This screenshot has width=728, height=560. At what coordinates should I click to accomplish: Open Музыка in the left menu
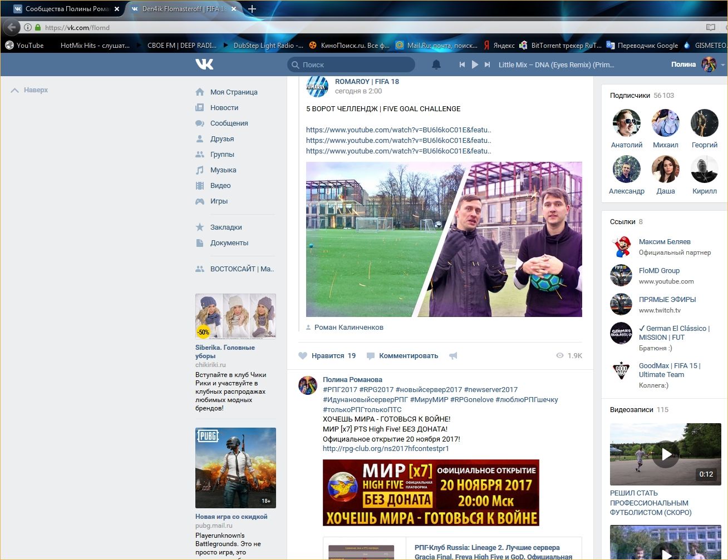223,170
